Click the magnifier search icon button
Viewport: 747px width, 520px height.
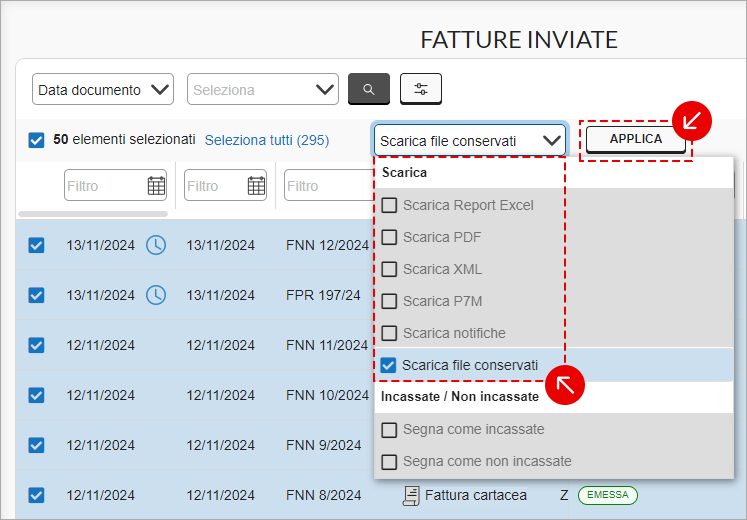tap(369, 89)
